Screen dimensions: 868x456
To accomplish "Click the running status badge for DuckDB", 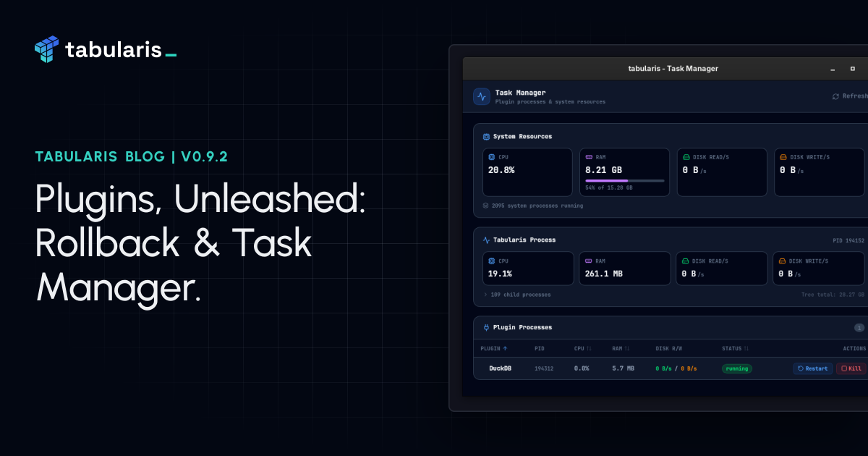I will coord(736,368).
